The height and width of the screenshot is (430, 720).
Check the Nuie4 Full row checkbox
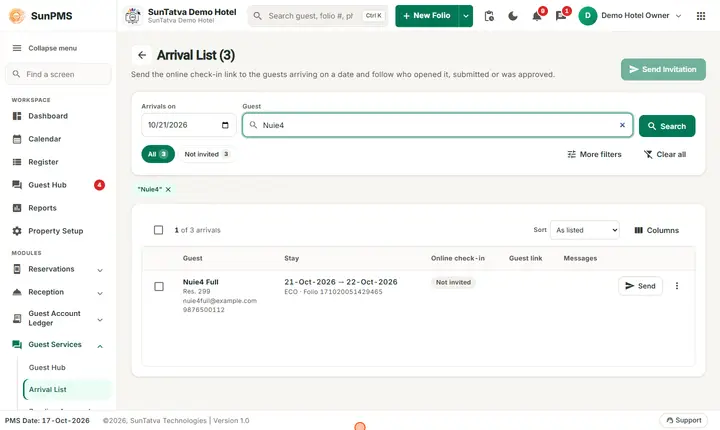159,286
